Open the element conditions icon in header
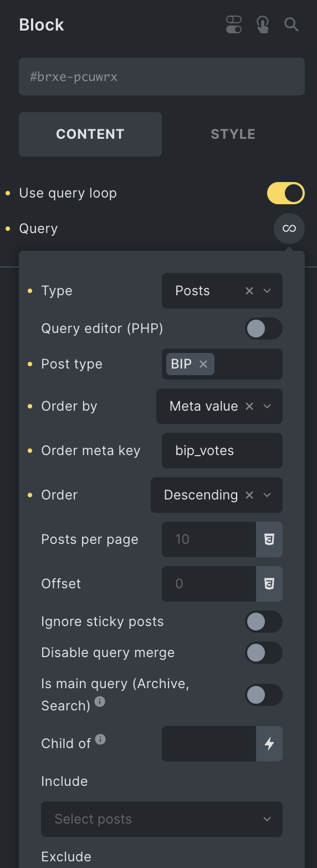 point(234,24)
